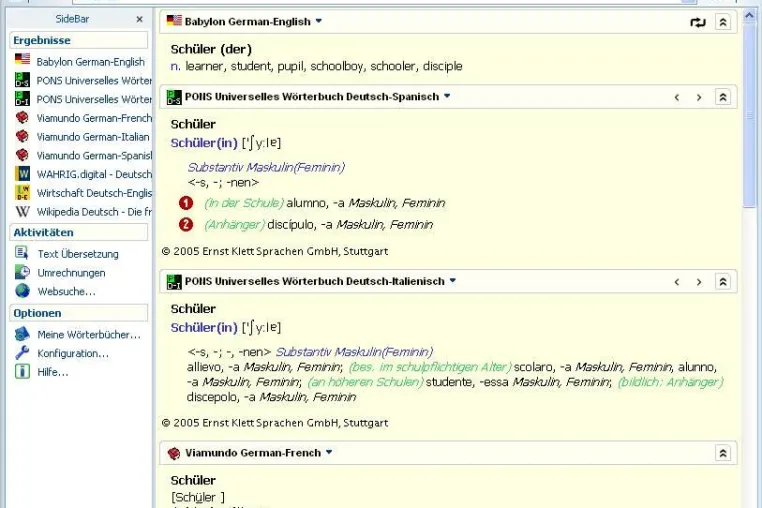Viewport: 762px width, 508px height.
Task: Click the blue Schüler(in) headword in Deutsch-Spanisch
Action: (x=204, y=143)
